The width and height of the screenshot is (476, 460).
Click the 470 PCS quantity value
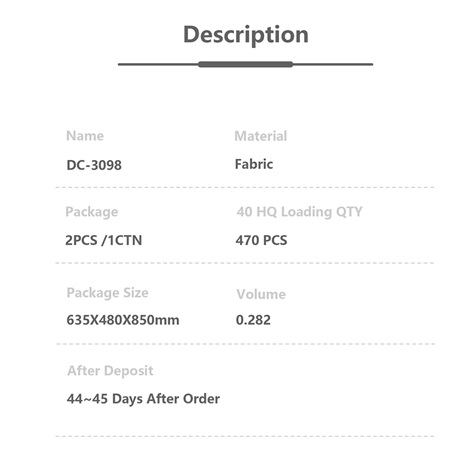(x=261, y=240)
